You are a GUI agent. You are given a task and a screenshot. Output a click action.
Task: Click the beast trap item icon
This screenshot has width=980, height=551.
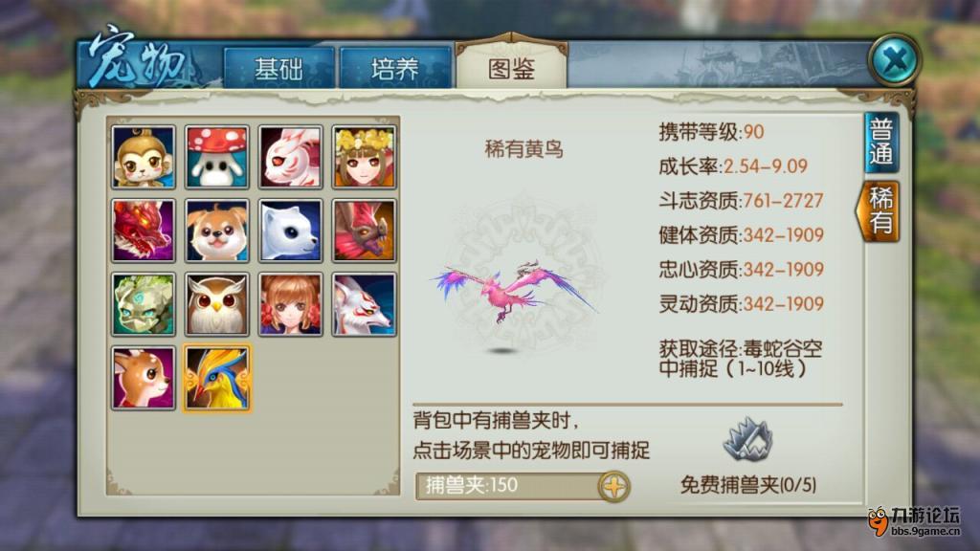747,439
